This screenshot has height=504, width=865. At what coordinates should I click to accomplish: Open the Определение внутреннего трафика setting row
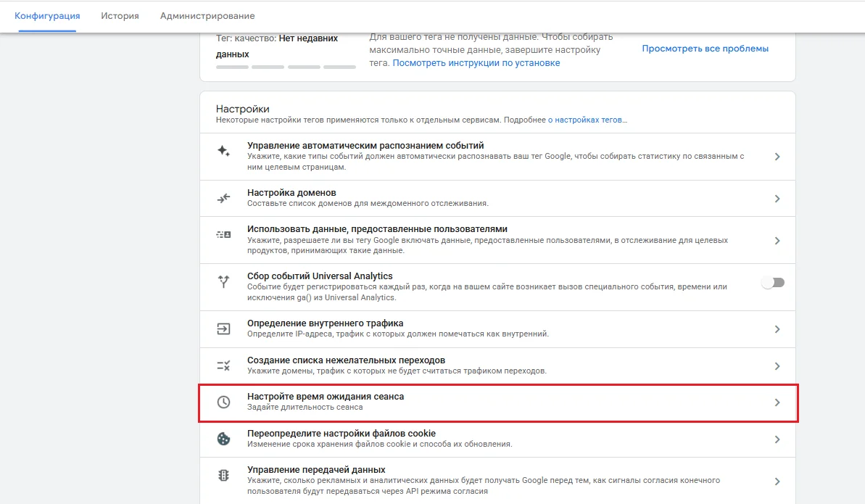point(325,323)
